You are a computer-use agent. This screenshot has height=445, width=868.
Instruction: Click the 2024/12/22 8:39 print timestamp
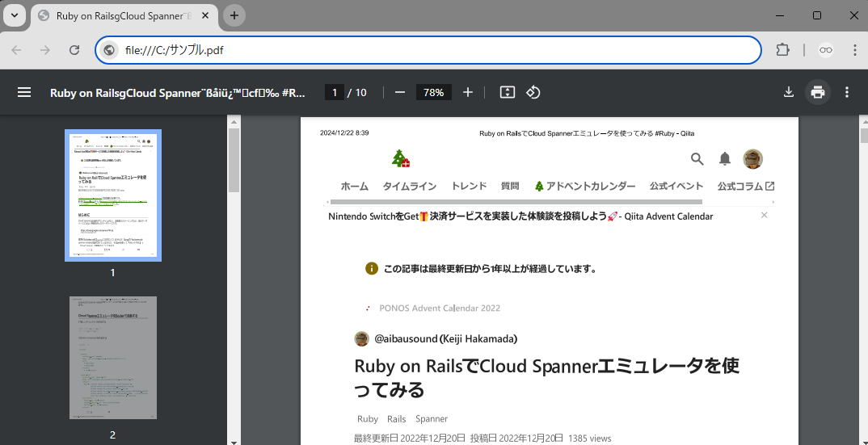click(x=344, y=133)
